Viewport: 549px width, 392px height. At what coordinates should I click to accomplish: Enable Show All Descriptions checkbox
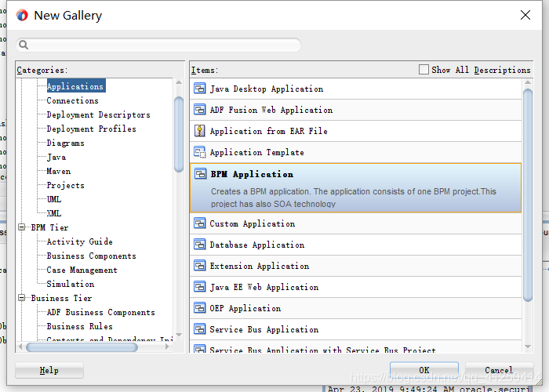click(424, 69)
